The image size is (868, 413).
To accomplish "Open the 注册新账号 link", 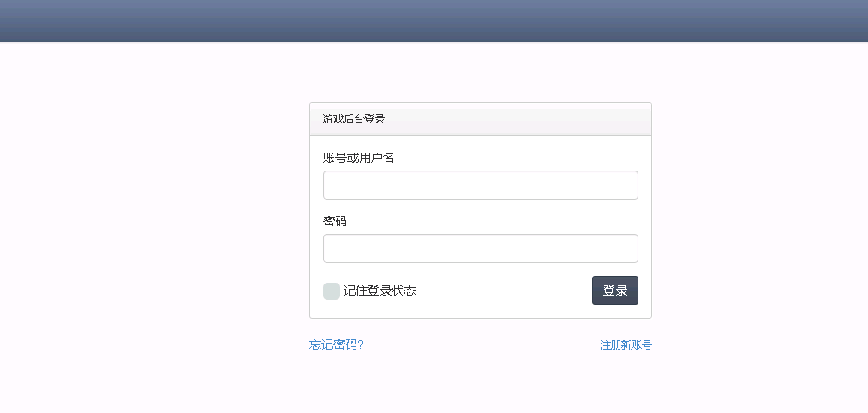I will (626, 345).
